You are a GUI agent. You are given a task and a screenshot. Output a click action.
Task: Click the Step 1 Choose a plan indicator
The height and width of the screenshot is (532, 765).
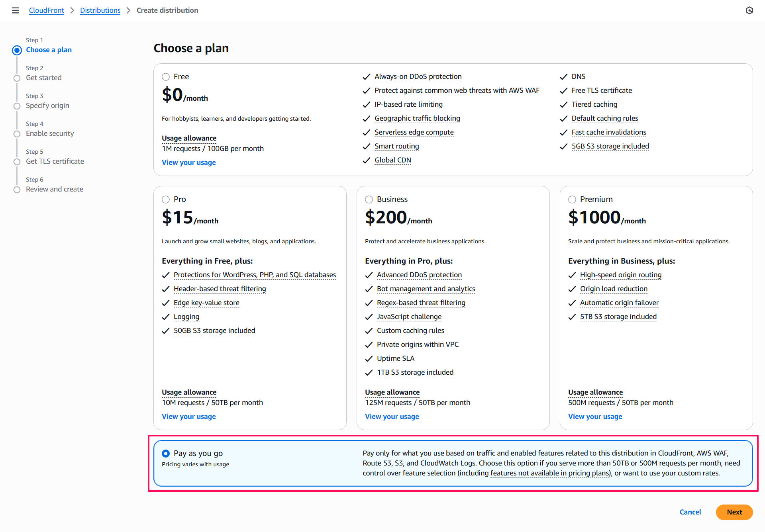click(x=17, y=50)
